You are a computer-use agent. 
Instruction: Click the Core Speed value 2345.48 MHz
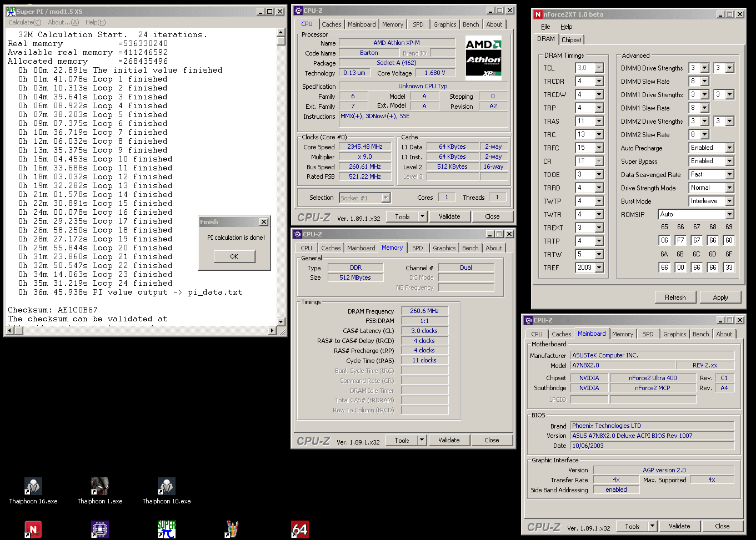365,147
